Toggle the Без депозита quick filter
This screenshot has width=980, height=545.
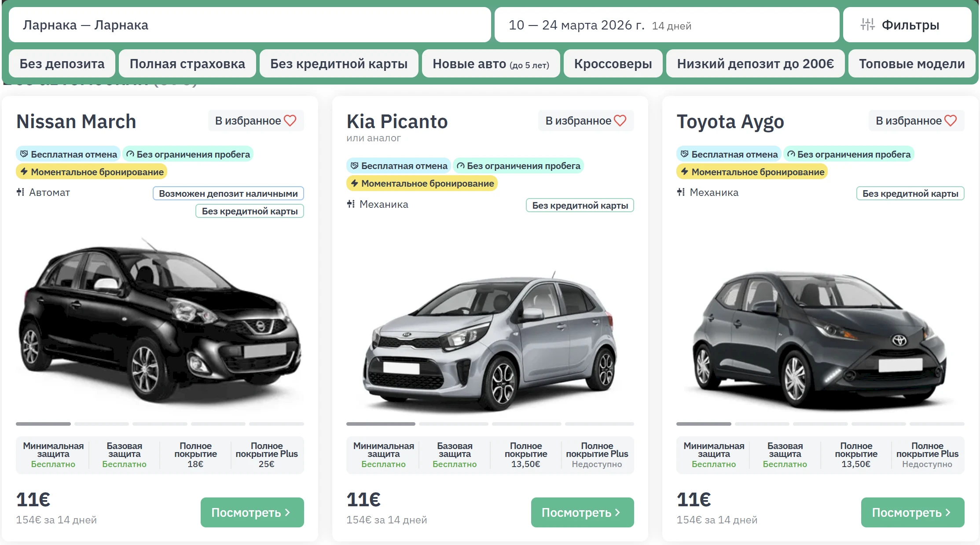(62, 64)
